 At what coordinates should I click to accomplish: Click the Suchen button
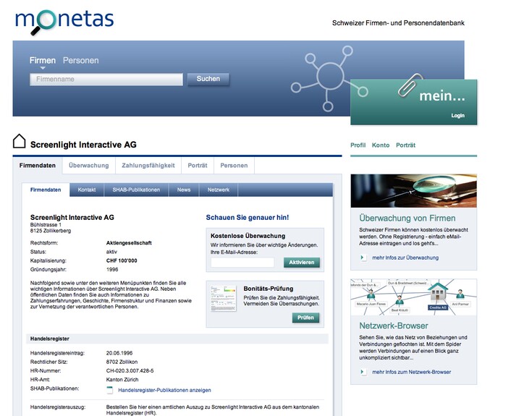click(x=208, y=79)
